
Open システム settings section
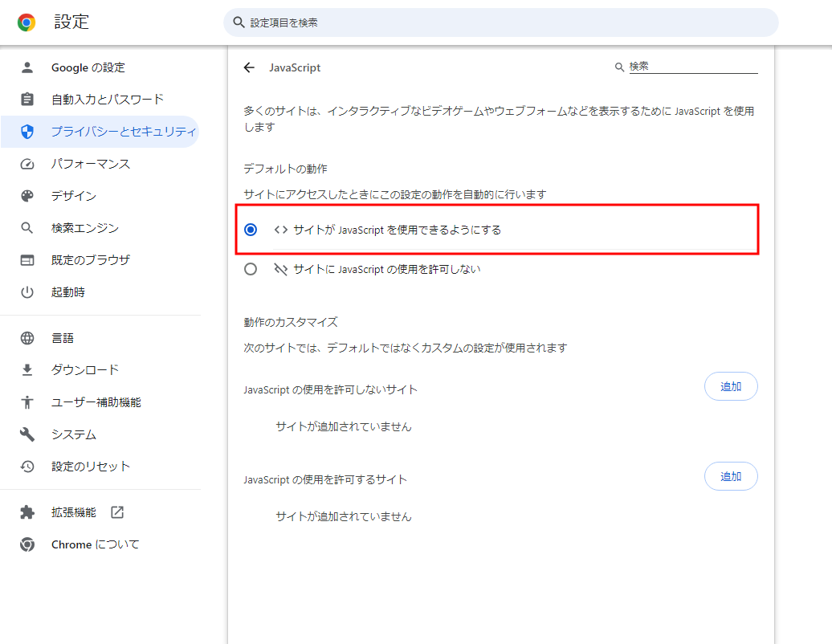click(x=100, y=434)
